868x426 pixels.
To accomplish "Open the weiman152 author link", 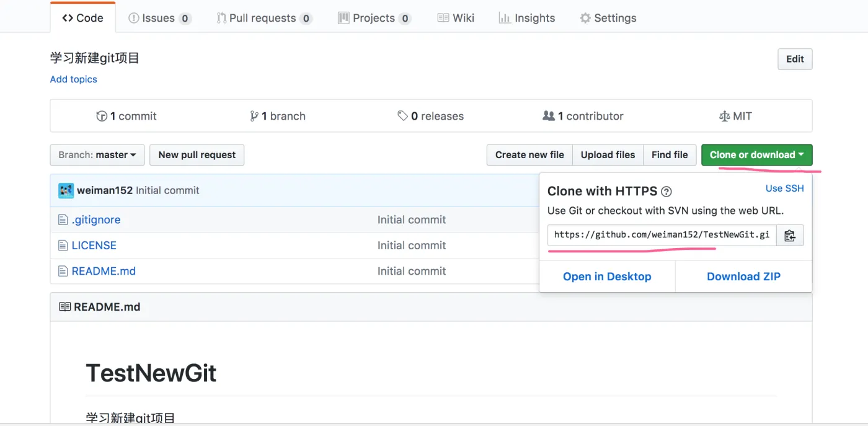I will (105, 190).
